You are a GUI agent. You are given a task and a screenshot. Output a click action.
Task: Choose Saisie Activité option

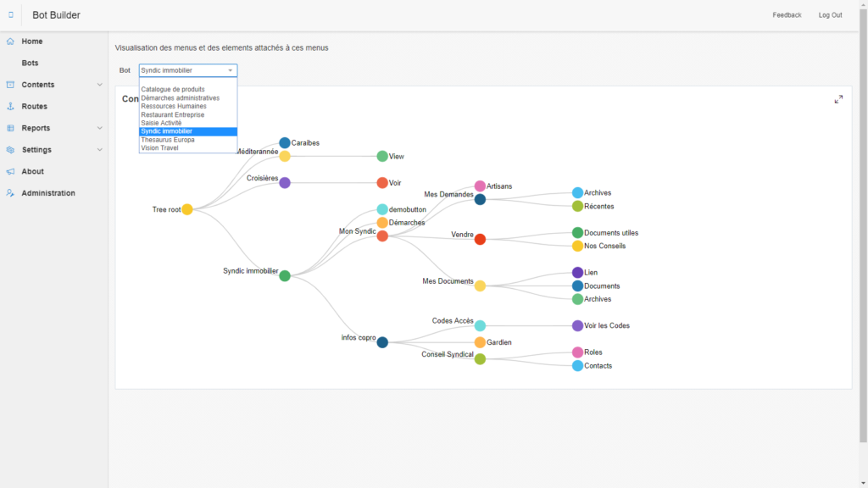pos(187,123)
